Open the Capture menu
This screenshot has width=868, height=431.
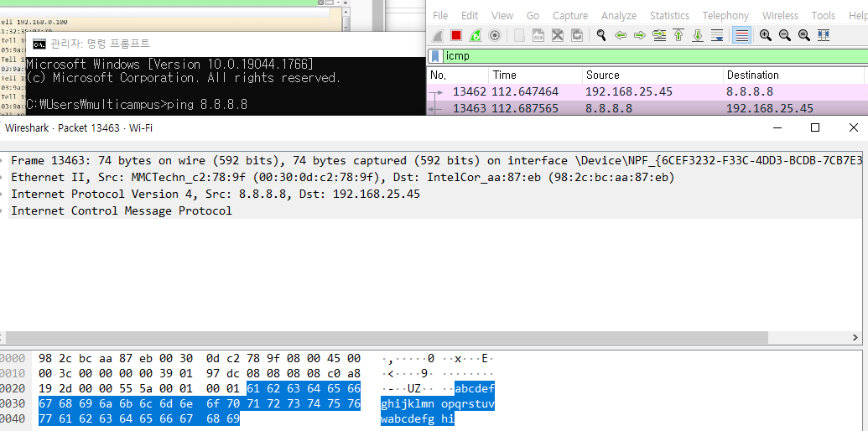570,15
